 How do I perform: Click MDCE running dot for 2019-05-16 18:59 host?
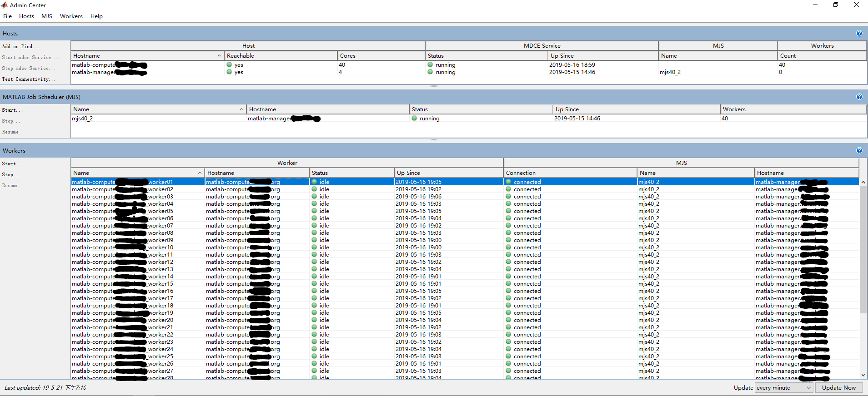[x=430, y=65]
